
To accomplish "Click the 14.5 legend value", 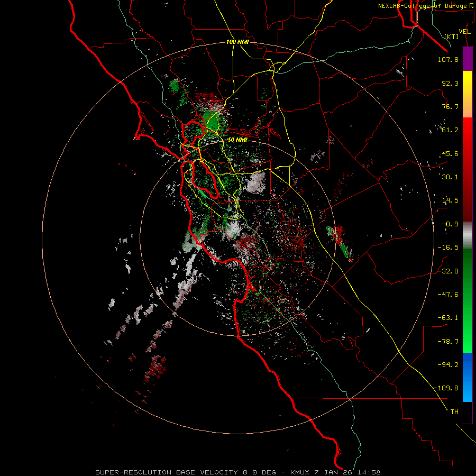I will 450,200.
